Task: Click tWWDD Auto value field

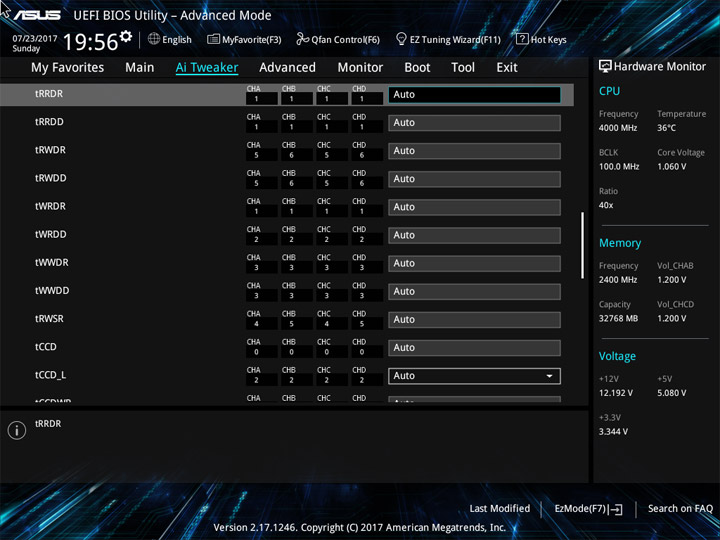Action: point(474,292)
